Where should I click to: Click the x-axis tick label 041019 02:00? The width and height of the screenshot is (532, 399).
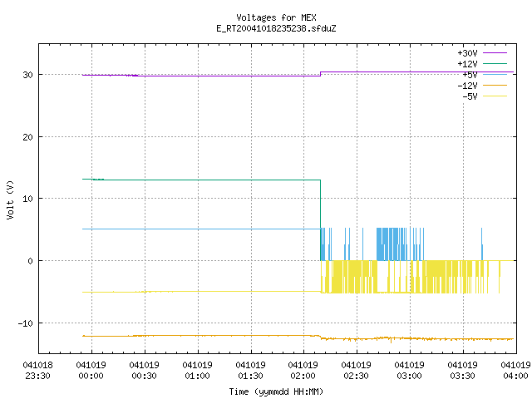tap(303, 371)
